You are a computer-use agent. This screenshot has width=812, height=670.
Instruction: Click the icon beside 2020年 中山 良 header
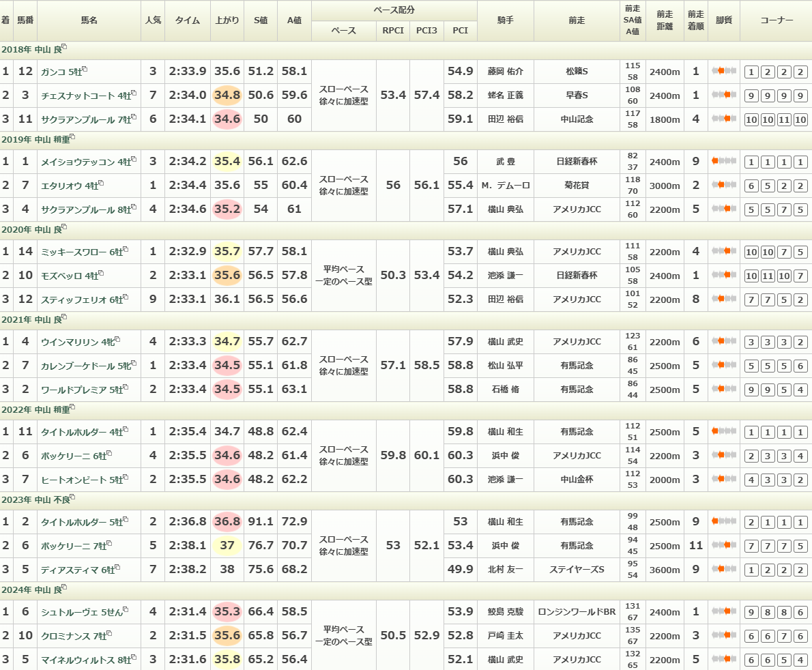pyautogui.click(x=64, y=228)
